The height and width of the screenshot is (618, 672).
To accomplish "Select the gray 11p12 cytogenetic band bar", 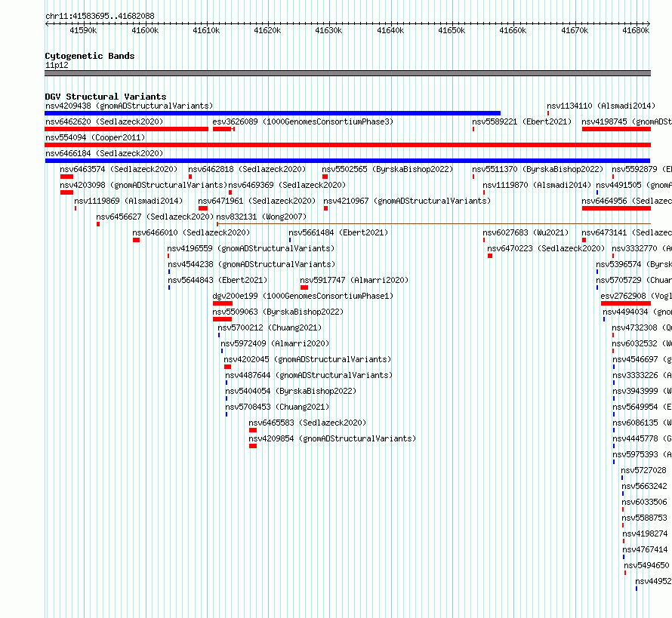I will (x=347, y=73).
